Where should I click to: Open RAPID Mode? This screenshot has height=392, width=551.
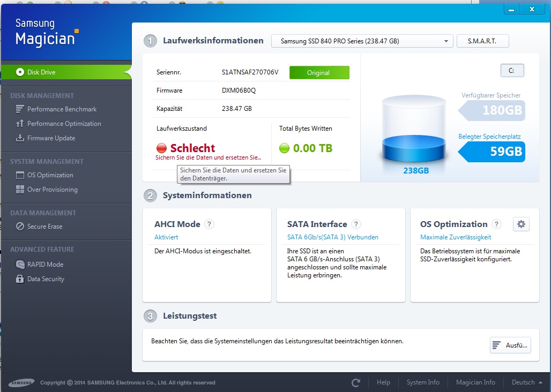(46, 264)
